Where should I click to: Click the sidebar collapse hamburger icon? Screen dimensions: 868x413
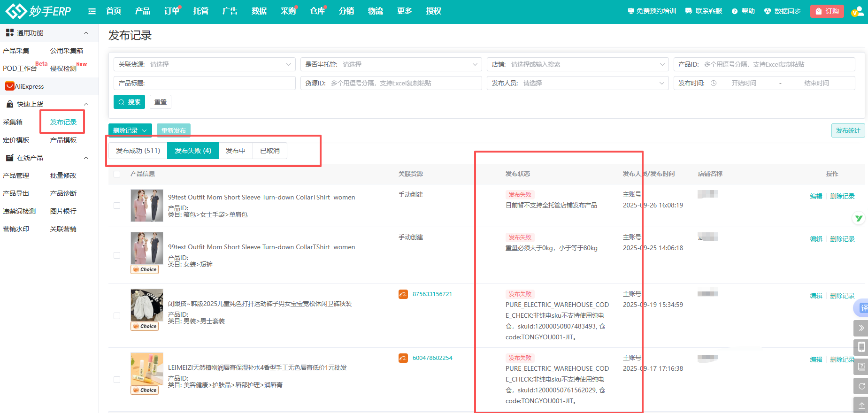pos(92,11)
